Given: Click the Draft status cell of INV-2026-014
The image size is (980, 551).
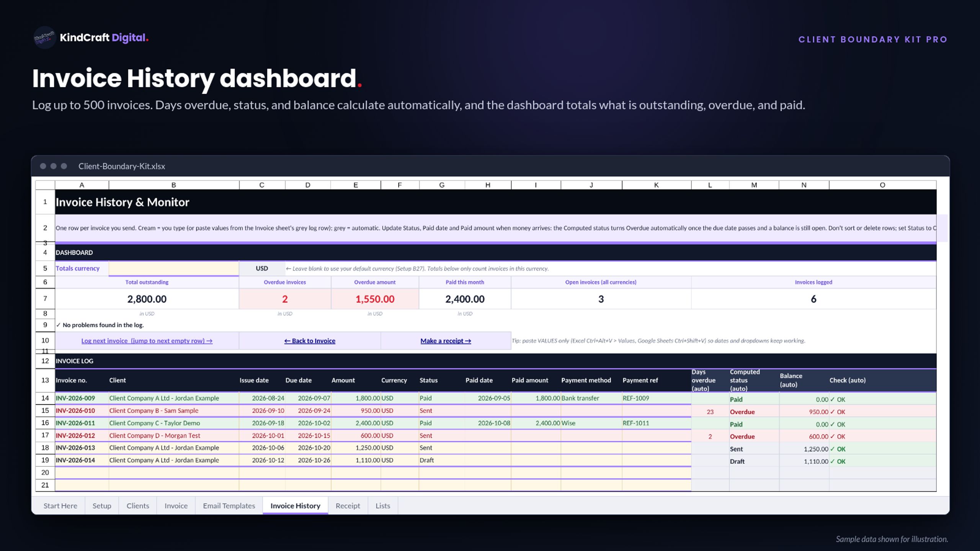Looking at the screenshot, I should click(442, 460).
